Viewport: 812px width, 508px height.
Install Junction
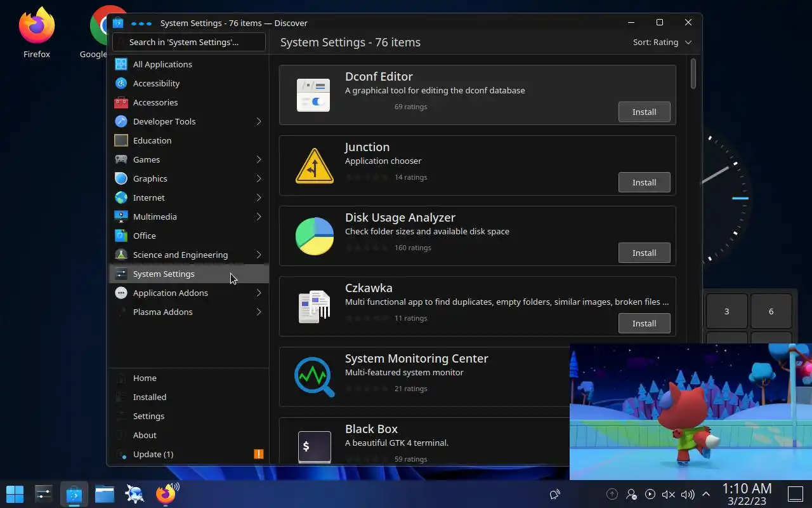[x=644, y=182]
